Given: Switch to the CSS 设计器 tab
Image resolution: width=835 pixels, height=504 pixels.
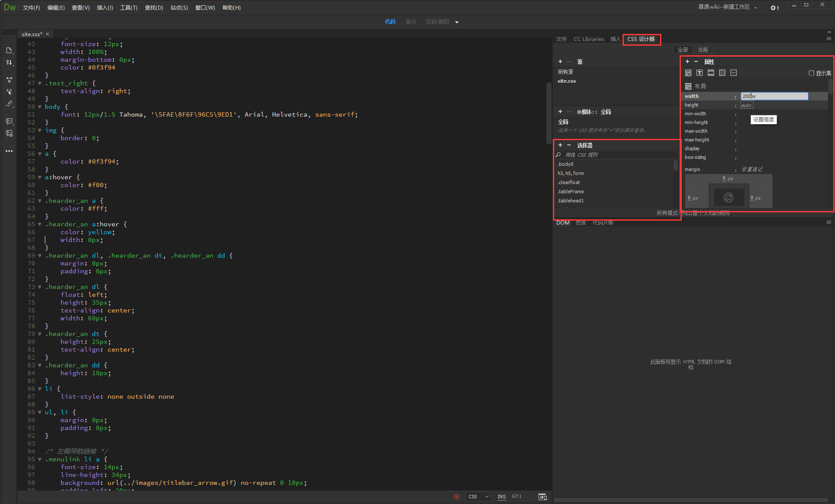Looking at the screenshot, I should click(x=641, y=39).
